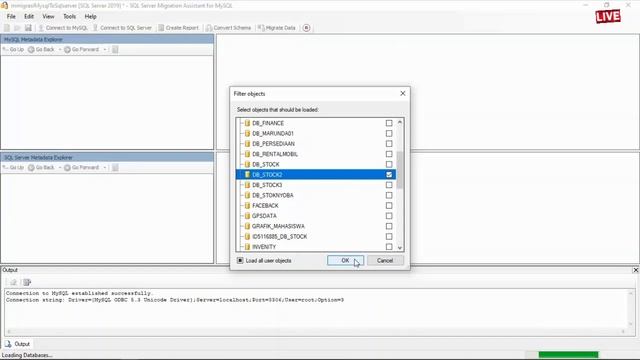
Task: Click Go Back in SQL Server Metadata Explorer
Action: (x=41, y=168)
